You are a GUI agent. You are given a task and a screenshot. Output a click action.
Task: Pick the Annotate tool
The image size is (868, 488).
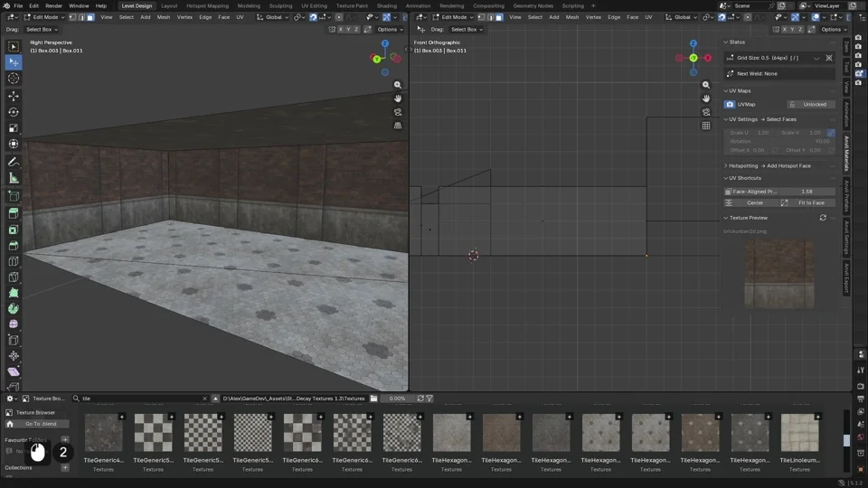(14, 162)
